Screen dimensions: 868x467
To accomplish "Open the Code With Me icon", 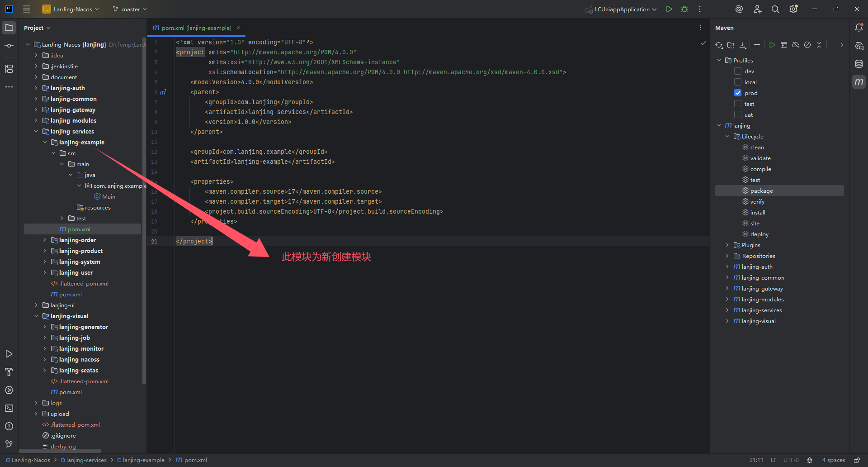I will (x=757, y=9).
